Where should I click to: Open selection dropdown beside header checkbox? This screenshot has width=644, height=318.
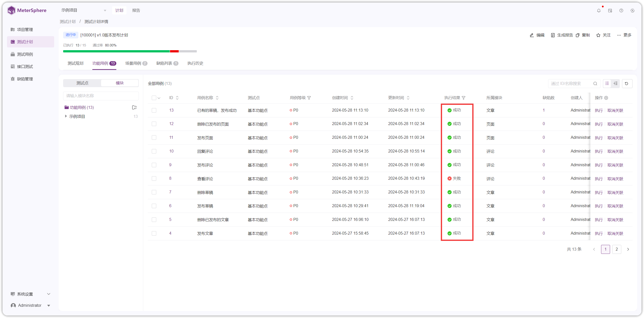pos(159,98)
